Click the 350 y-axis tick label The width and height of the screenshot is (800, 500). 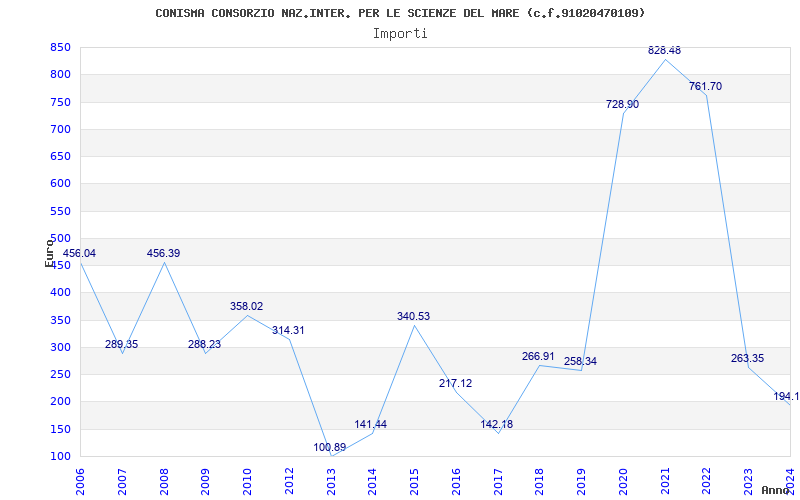(x=59, y=321)
